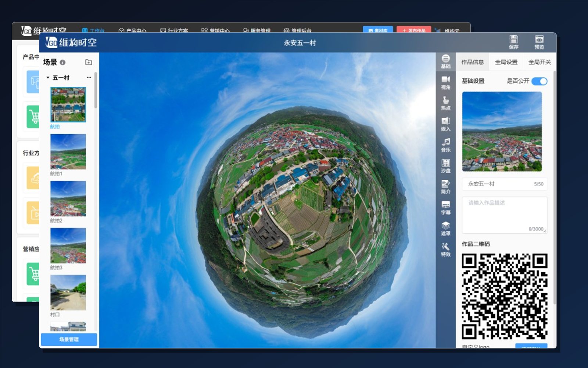Click the work cover image thumbnail
The width and height of the screenshot is (588, 368).
tap(502, 131)
